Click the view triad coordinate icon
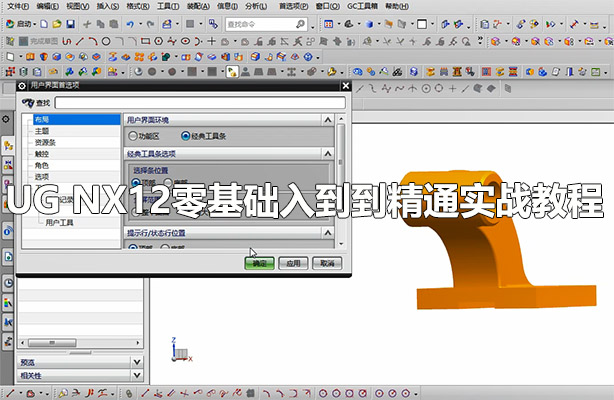Viewport: 614px width, 400px height. [179, 349]
